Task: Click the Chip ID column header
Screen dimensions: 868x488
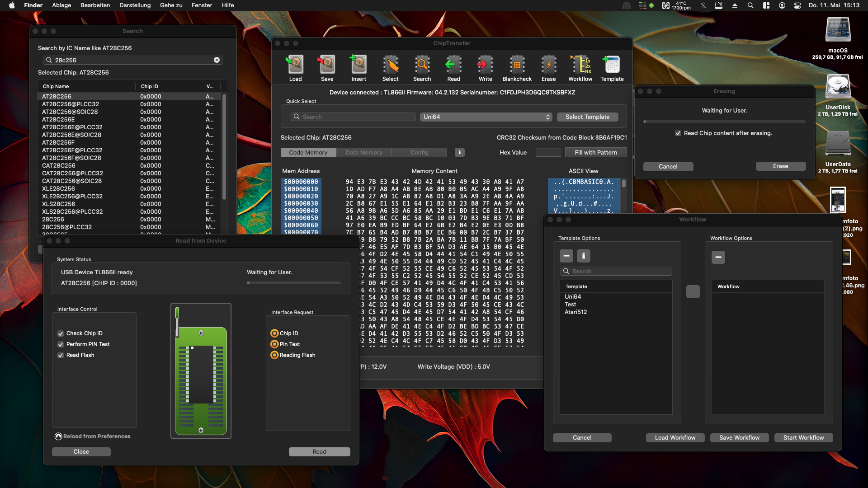Action: tap(168, 86)
